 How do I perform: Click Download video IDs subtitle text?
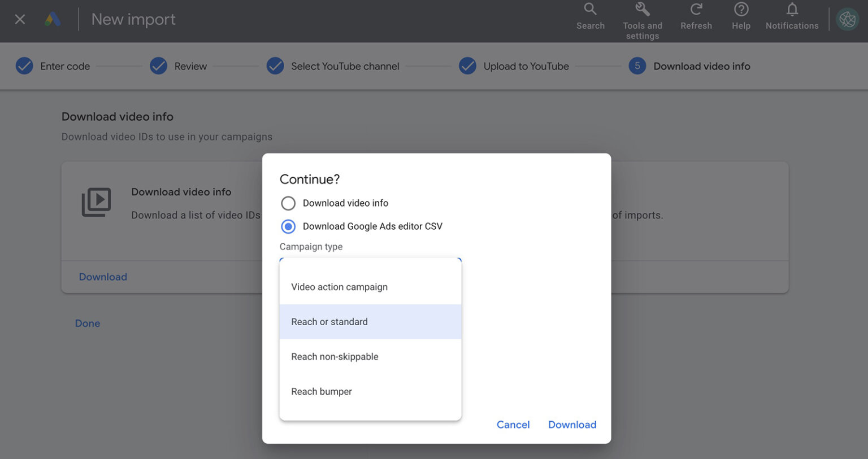[x=167, y=137]
